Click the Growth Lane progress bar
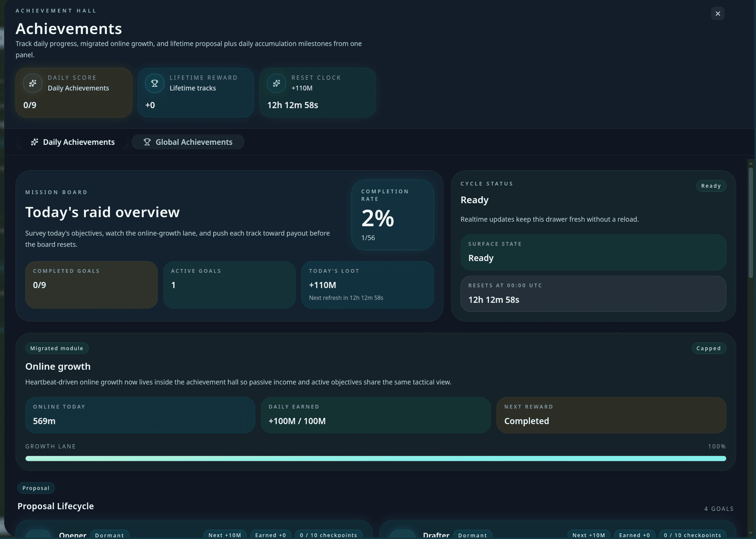Screen dimensions: 756x539 click(x=375, y=458)
